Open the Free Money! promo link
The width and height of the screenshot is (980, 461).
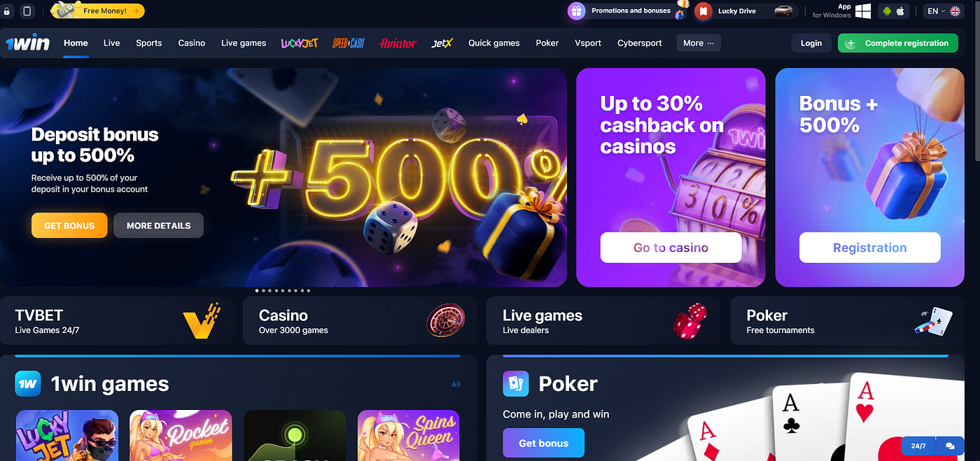pyautogui.click(x=98, y=10)
